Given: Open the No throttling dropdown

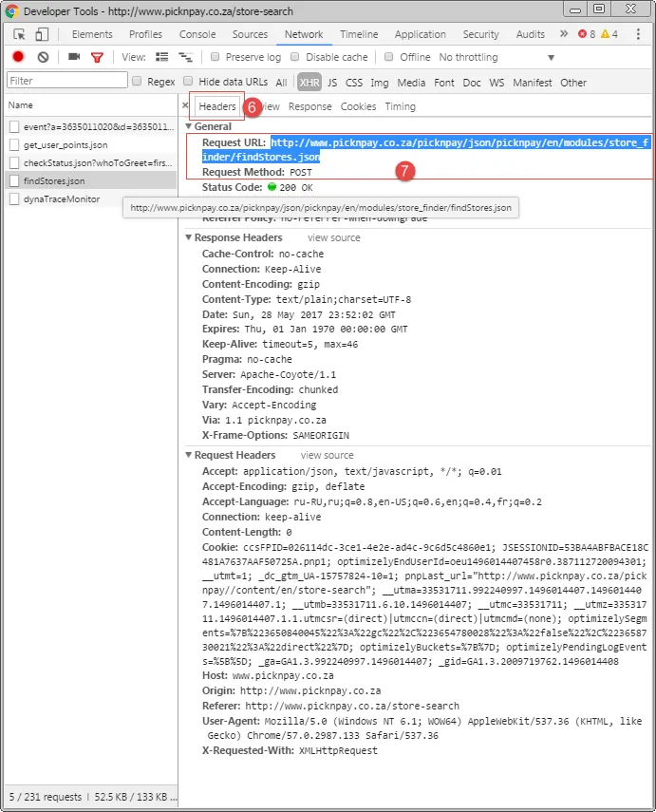Looking at the screenshot, I should 497,57.
